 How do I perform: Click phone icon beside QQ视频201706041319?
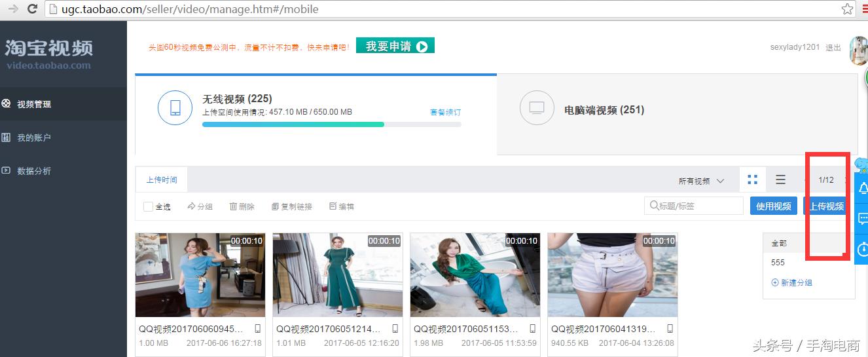670,329
